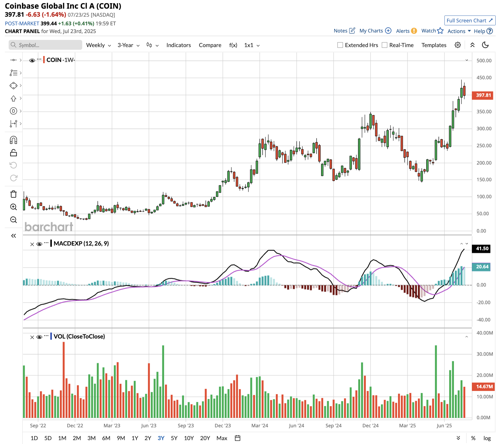The image size is (504, 444).
Task: Click the COIN series red color swatch
Action: tap(44, 60)
